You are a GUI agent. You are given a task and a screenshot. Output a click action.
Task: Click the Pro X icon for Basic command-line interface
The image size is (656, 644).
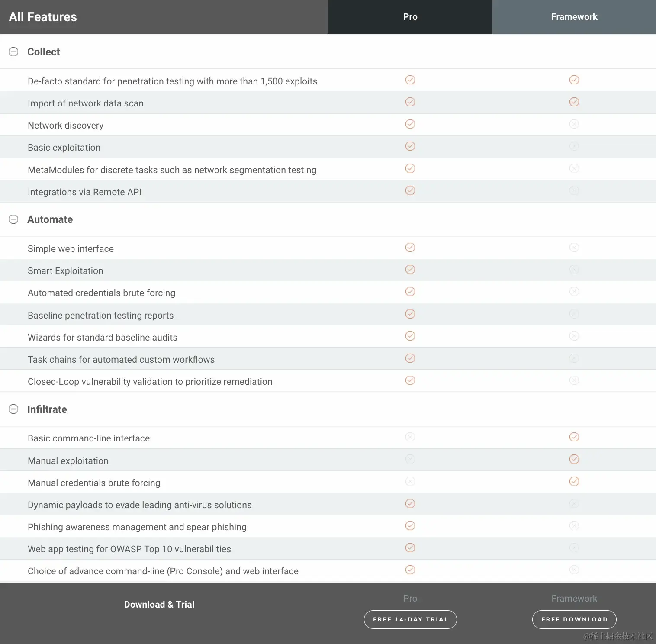pyautogui.click(x=410, y=437)
